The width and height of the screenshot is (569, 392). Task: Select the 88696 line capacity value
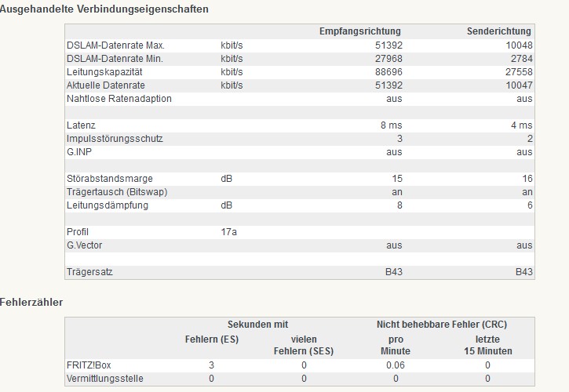click(x=388, y=72)
